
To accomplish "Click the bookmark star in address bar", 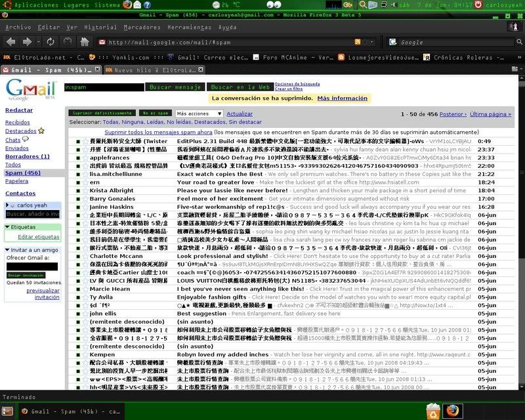I will click(x=366, y=42).
